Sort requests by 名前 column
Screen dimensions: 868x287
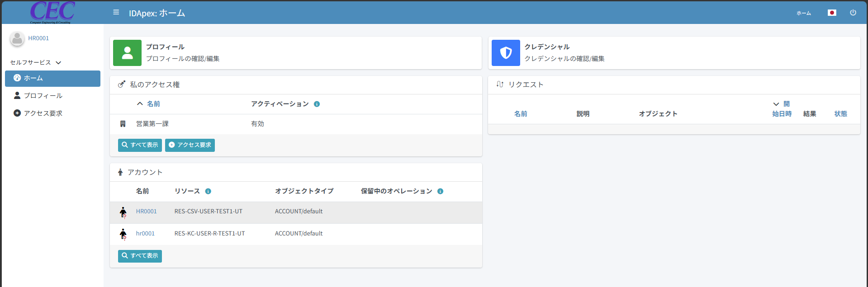click(521, 114)
